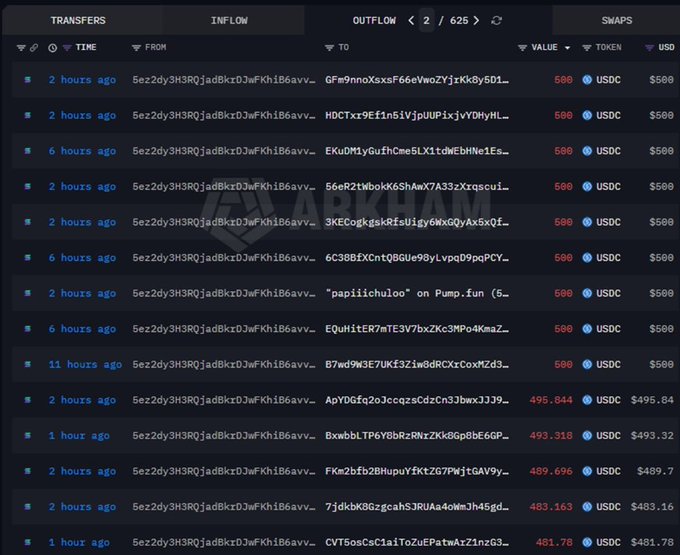Open transaction icon for ApYDGfq2oJcc row
Image resolution: width=680 pixels, height=555 pixels.
click(x=27, y=400)
